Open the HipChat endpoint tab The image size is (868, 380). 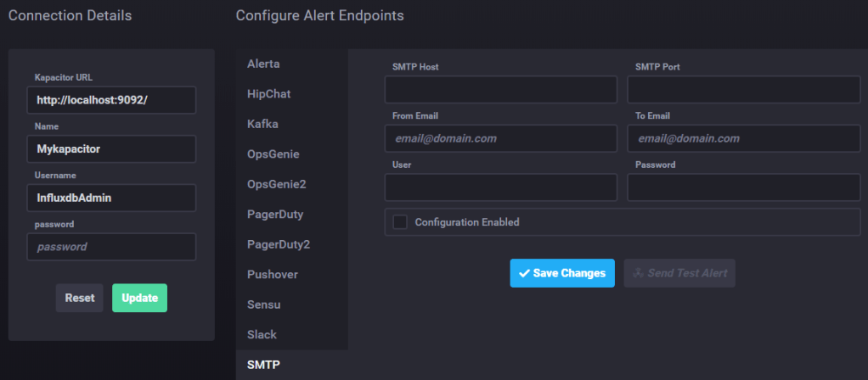(x=268, y=93)
